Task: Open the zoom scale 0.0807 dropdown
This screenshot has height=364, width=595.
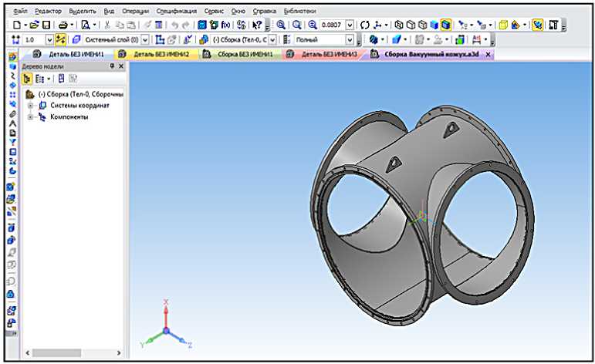Action: coord(350,25)
